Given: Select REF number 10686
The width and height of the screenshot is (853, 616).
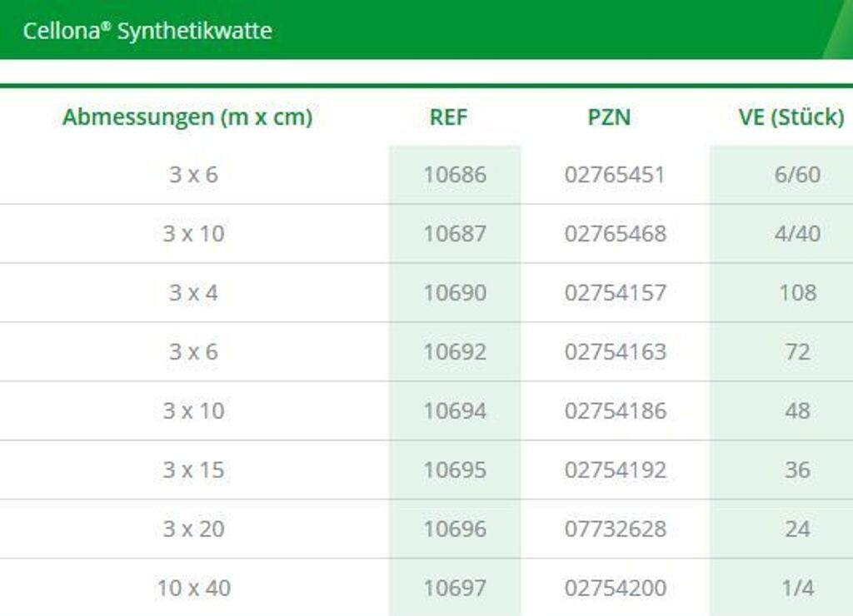Looking at the screenshot, I should point(454,175).
